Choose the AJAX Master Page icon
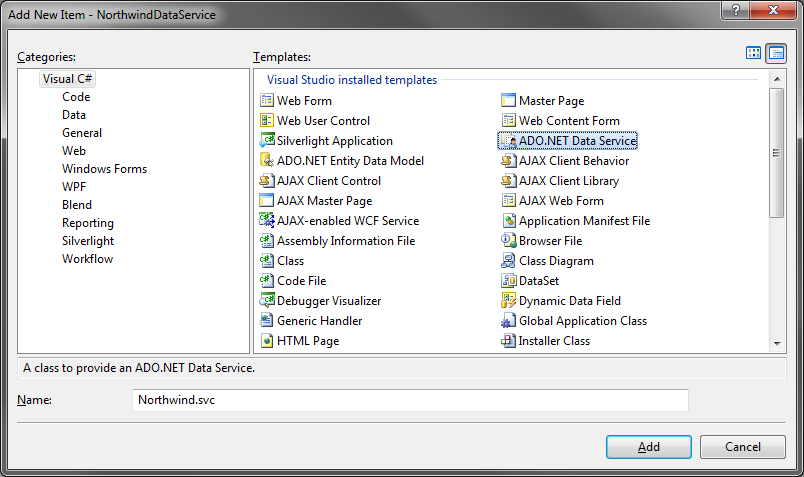This screenshot has height=477, width=804. 267,201
